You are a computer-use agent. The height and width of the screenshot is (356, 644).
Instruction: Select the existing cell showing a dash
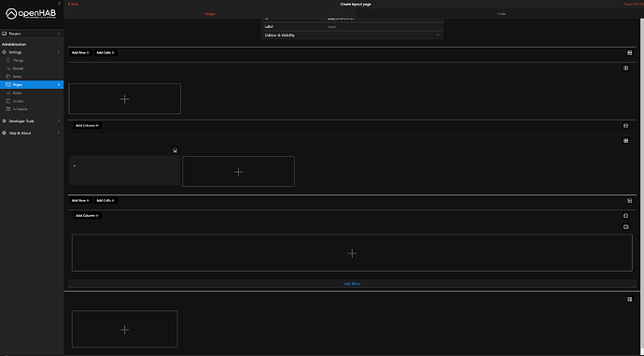click(x=124, y=171)
